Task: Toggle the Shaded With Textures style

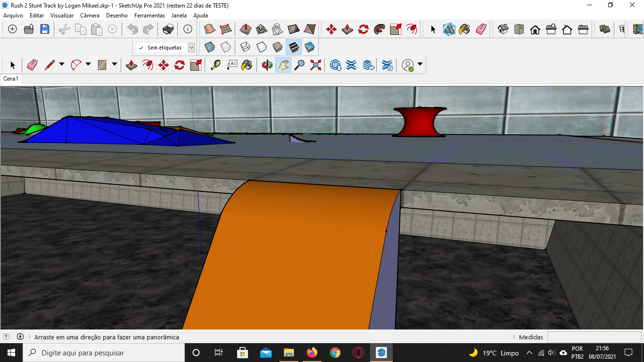Action: [x=294, y=47]
